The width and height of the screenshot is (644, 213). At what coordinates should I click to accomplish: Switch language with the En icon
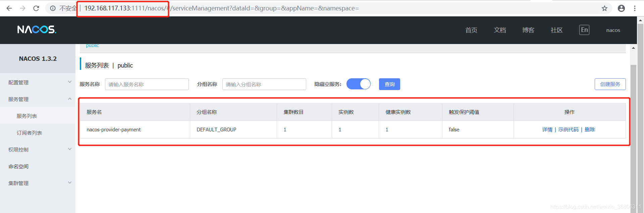pos(584,30)
